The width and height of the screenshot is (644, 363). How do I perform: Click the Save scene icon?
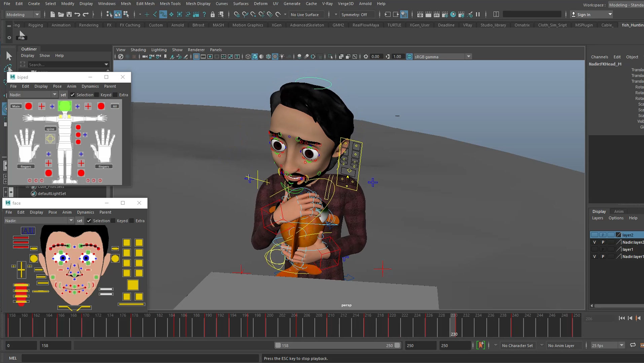tap(69, 14)
